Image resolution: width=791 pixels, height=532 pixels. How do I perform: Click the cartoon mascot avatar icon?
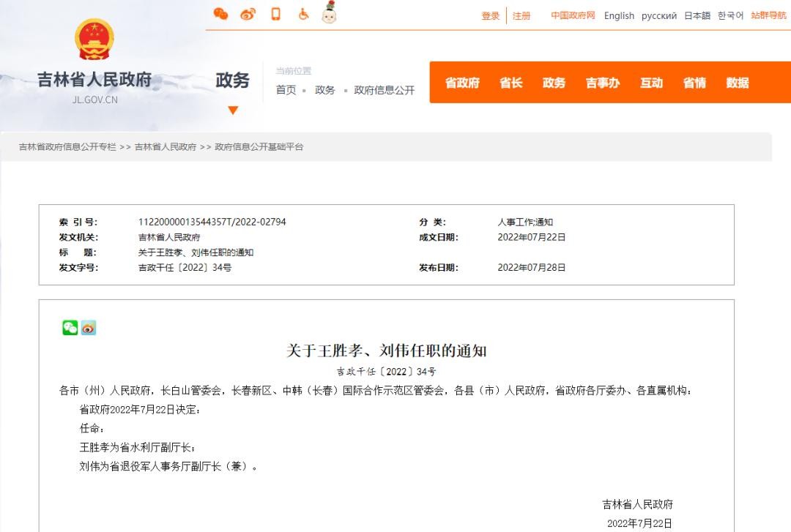[329, 12]
